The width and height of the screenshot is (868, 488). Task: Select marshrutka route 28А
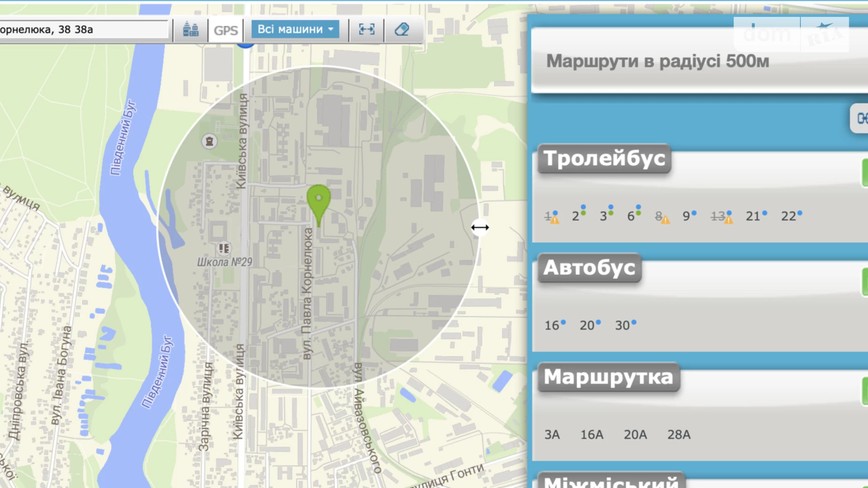tap(678, 435)
